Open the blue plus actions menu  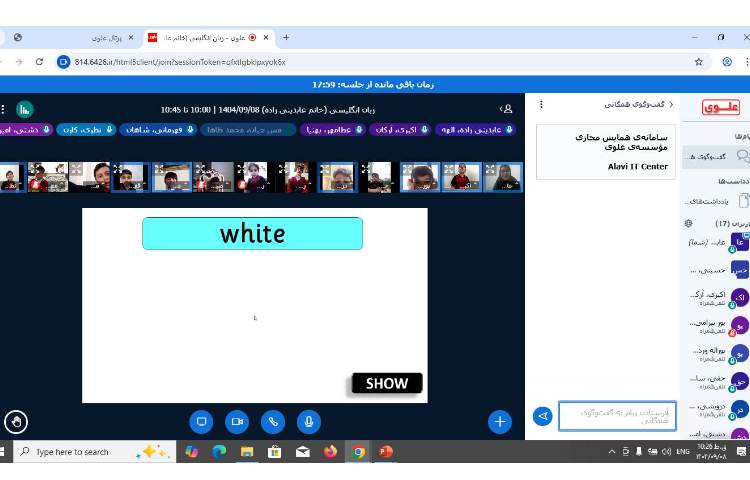[x=500, y=422]
